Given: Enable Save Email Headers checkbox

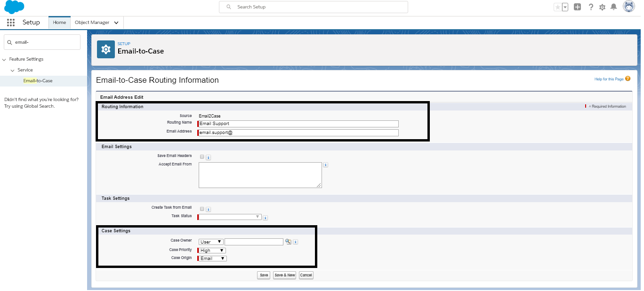Looking at the screenshot, I should [202, 157].
